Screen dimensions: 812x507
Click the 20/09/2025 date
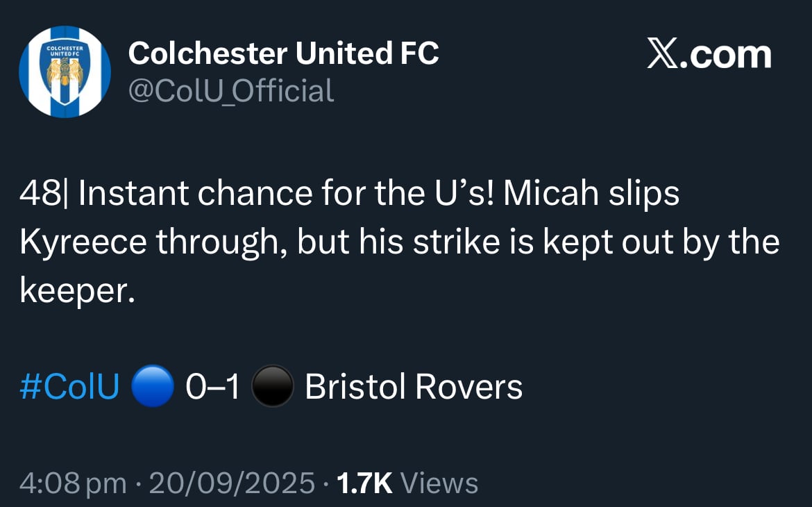point(232,483)
